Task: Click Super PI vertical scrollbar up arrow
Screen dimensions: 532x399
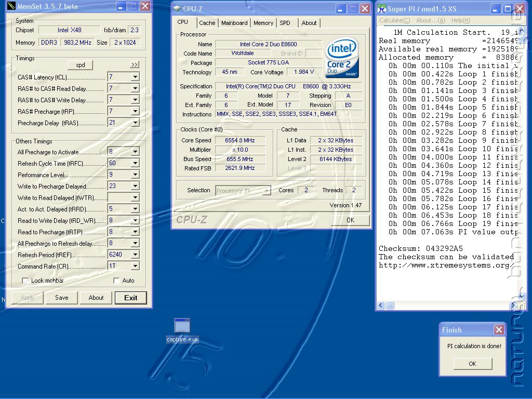Action: (x=522, y=31)
